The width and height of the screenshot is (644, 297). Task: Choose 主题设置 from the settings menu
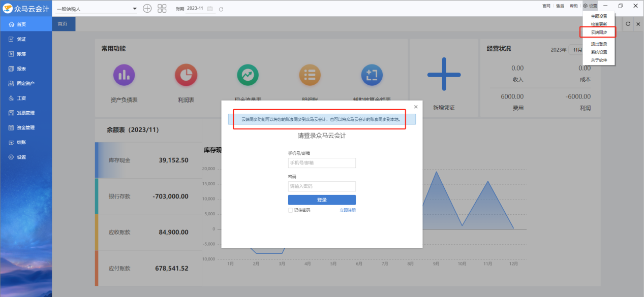pos(599,16)
